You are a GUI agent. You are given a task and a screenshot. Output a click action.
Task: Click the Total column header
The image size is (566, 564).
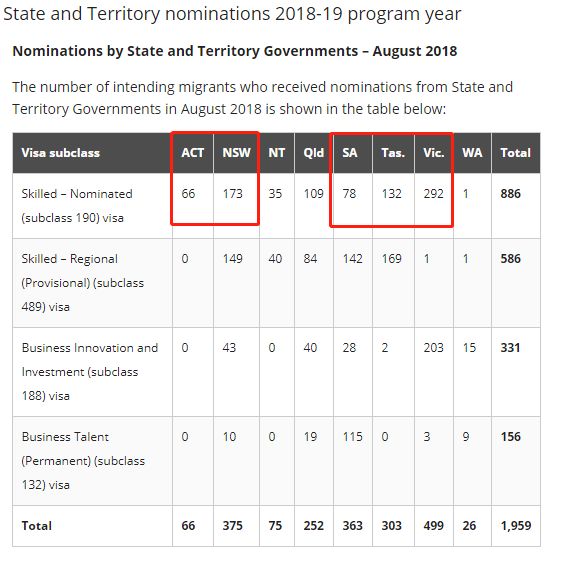point(515,153)
